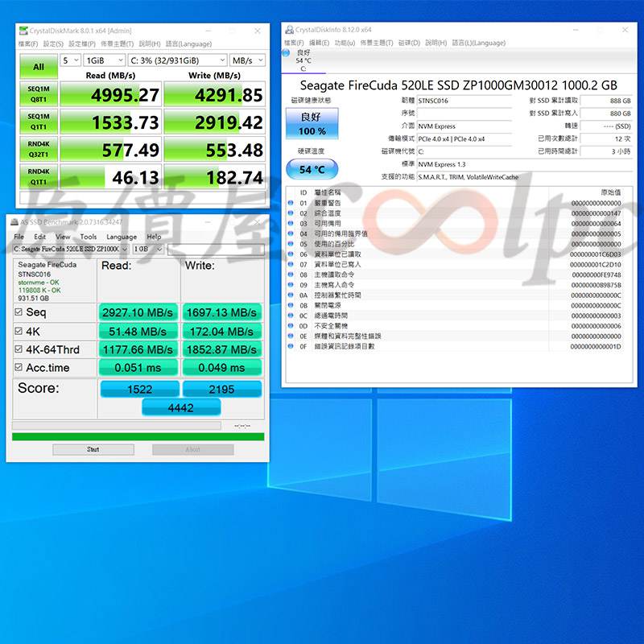Click the CrystalDiskInfo title bar app icon
This screenshot has height=644, width=644.
click(x=289, y=30)
